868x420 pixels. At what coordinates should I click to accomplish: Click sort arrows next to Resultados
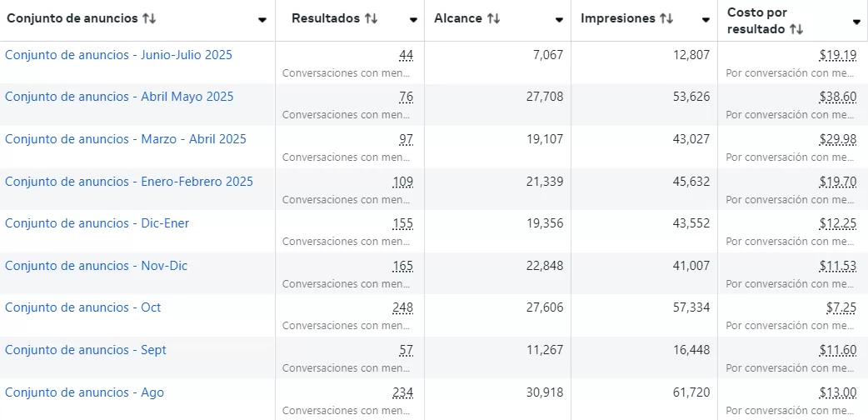pyautogui.click(x=371, y=18)
